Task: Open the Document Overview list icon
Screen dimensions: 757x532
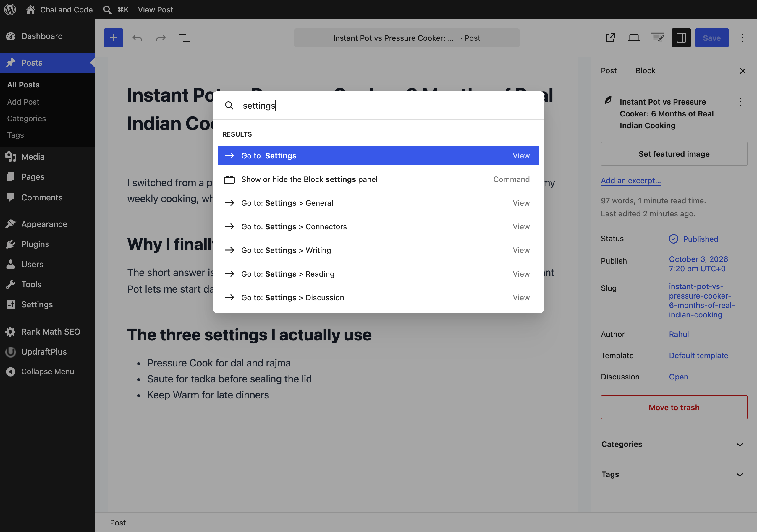Action: tap(184, 38)
